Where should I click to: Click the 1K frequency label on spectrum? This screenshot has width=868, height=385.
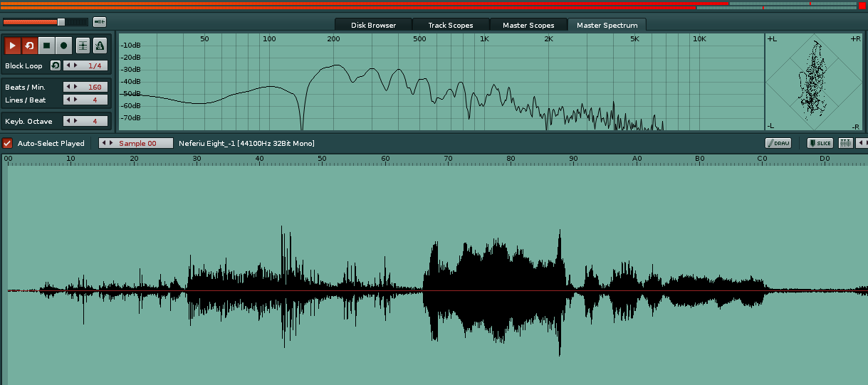pyautogui.click(x=484, y=38)
